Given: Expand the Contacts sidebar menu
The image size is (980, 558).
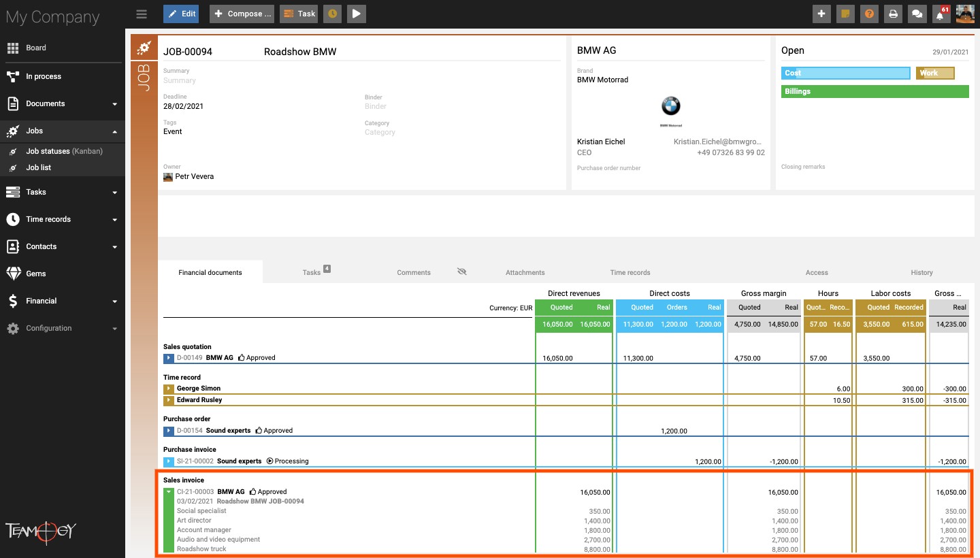Looking at the screenshot, I should [x=63, y=246].
